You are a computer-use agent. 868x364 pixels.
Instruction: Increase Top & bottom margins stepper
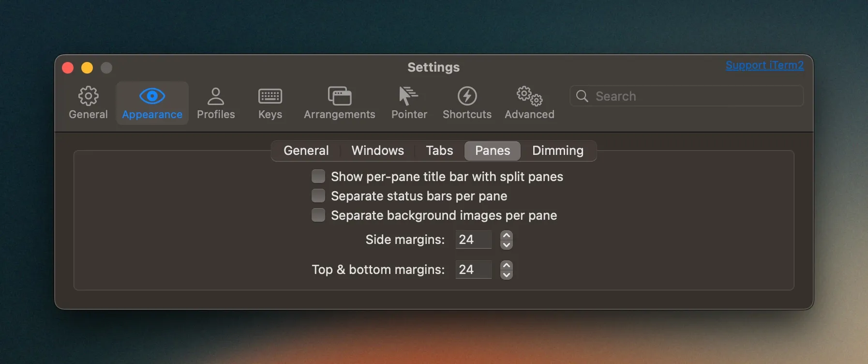click(507, 265)
